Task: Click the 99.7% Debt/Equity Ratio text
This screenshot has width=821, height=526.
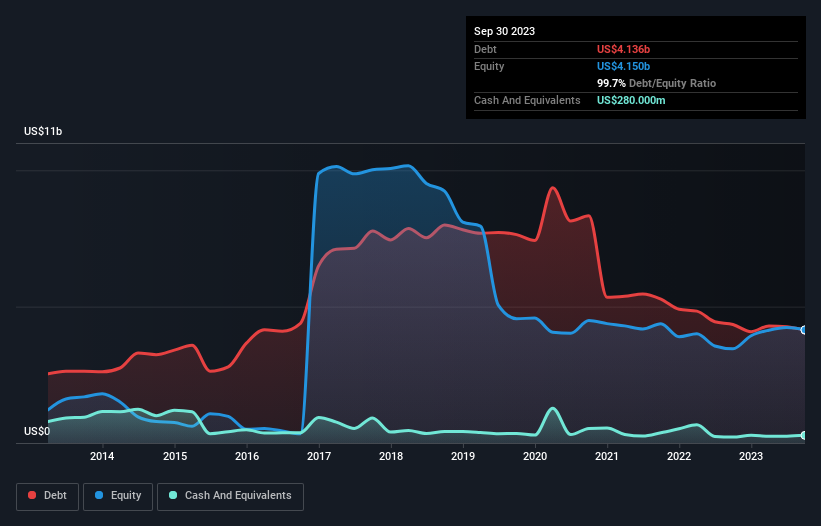Action: click(656, 83)
